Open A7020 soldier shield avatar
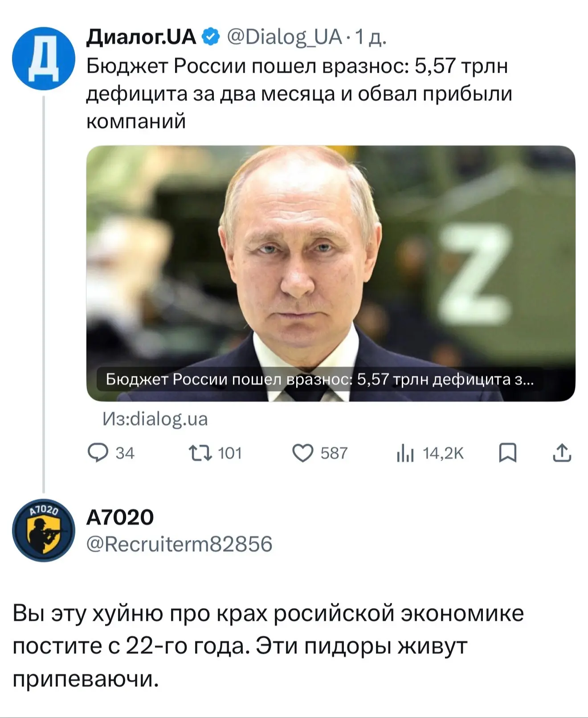588x718 pixels. click(x=43, y=530)
